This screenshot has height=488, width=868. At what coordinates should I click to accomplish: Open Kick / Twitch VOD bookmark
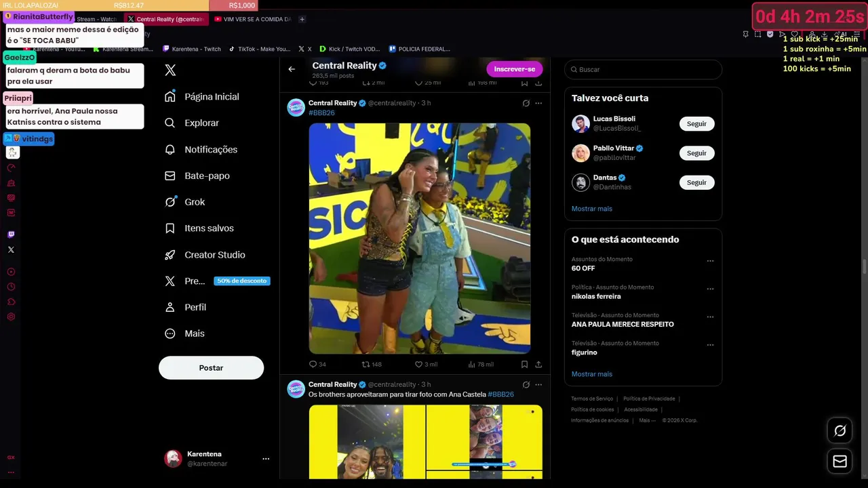click(x=350, y=49)
